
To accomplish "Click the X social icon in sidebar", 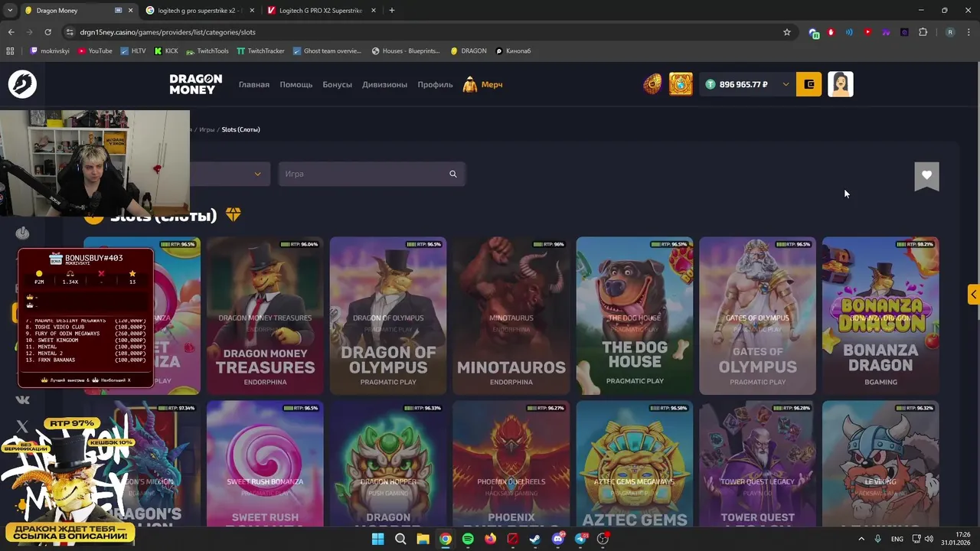I will (x=22, y=426).
